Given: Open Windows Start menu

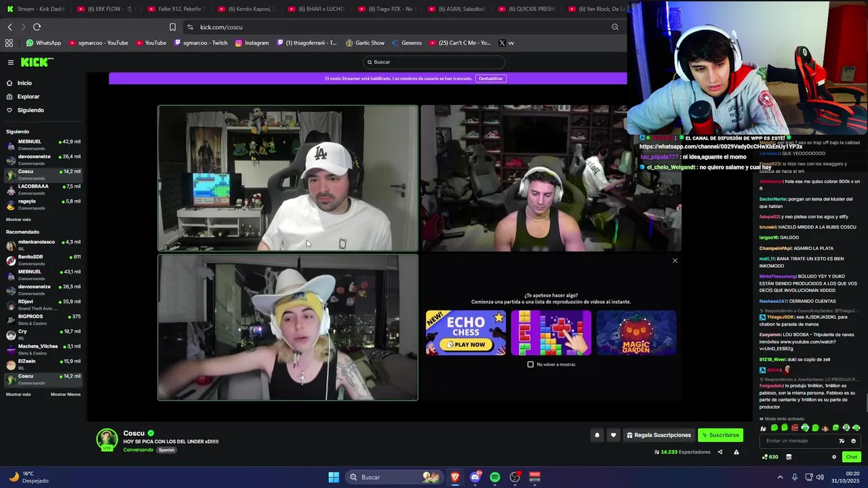Looking at the screenshot, I should (x=334, y=477).
